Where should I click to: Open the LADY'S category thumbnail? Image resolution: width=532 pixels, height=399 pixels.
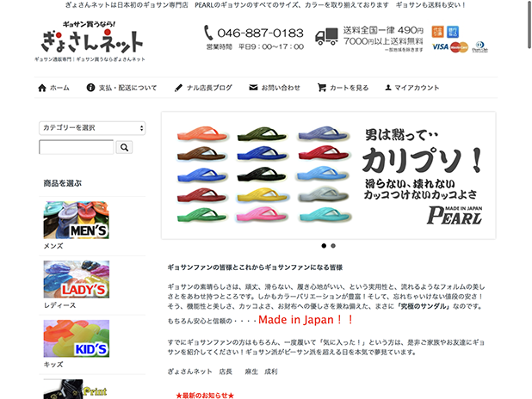pos(77,279)
